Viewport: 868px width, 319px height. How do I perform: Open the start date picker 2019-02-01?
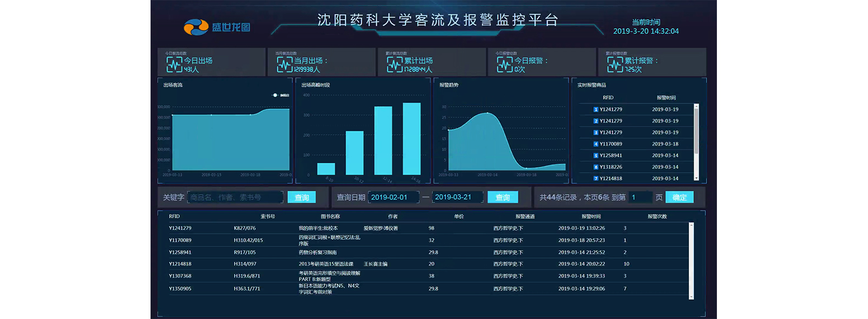point(393,197)
